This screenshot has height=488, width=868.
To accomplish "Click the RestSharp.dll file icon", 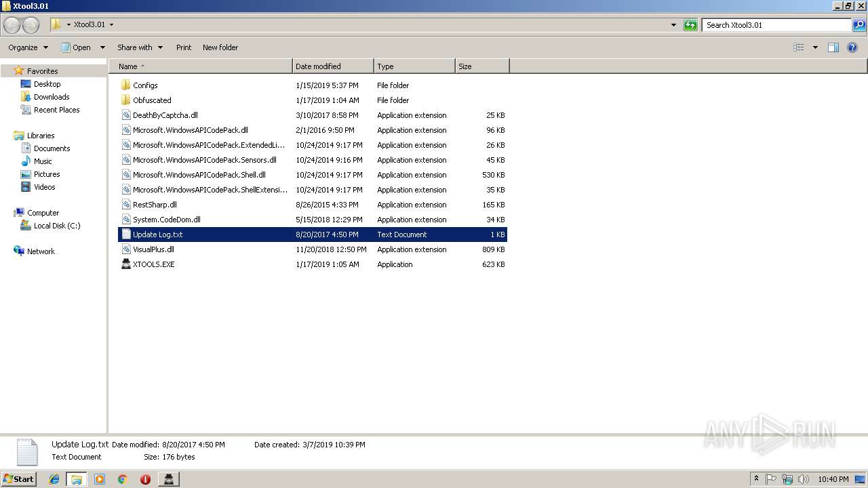I will pyautogui.click(x=125, y=205).
